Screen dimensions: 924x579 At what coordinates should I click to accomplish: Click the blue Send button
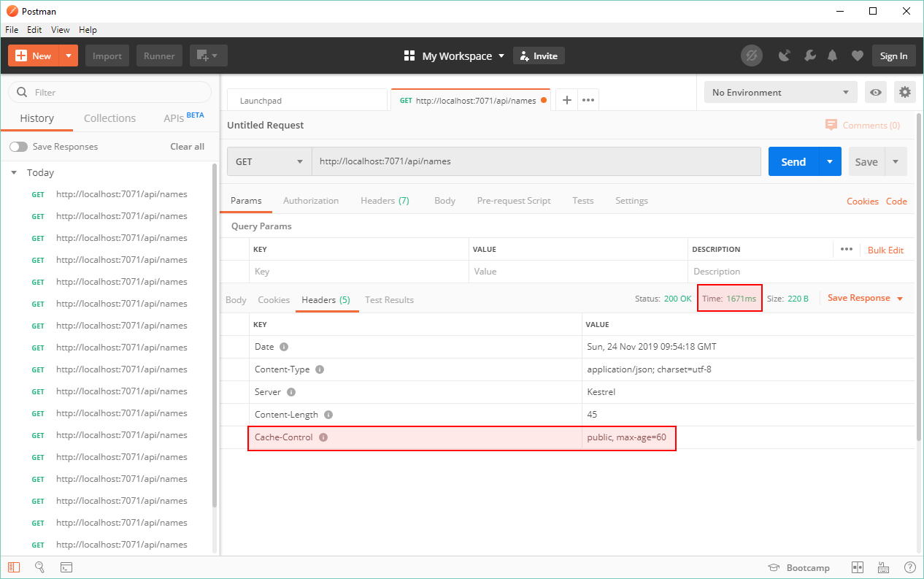coord(793,161)
